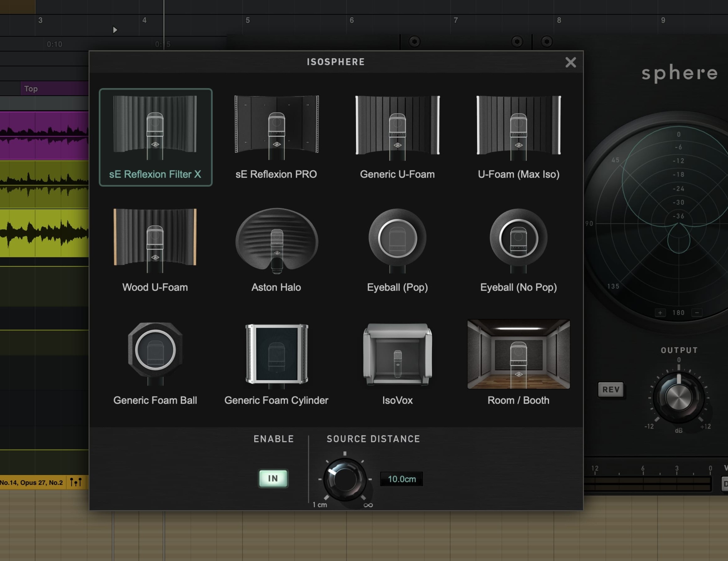Click the Source Distance knob

coord(345,479)
